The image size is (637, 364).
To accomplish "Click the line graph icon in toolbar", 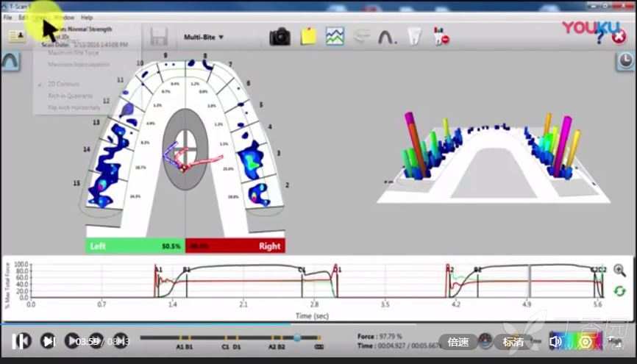I will pyautogui.click(x=335, y=36).
